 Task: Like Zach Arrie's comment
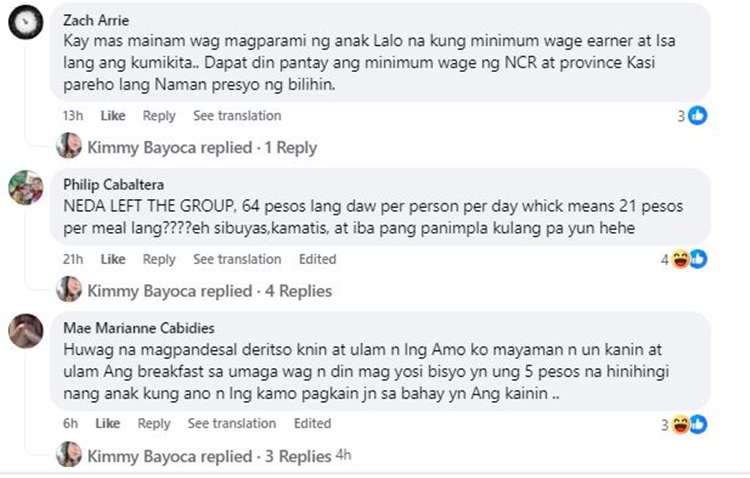[113, 116]
